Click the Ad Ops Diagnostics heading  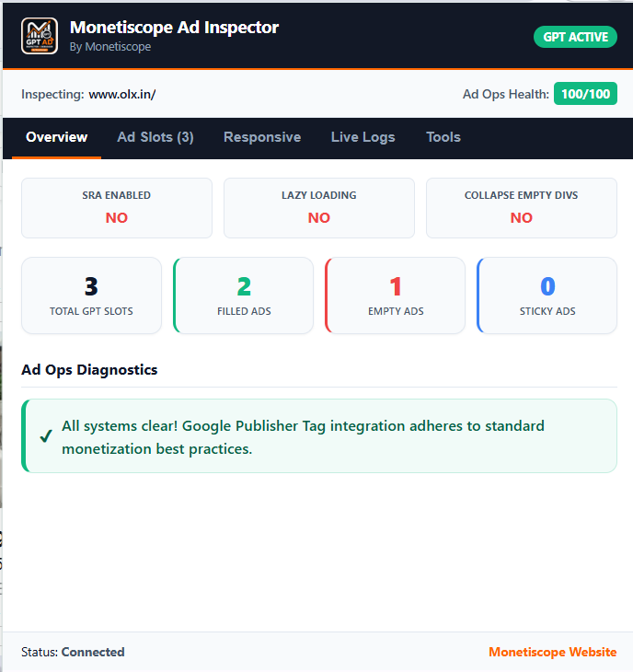click(89, 370)
